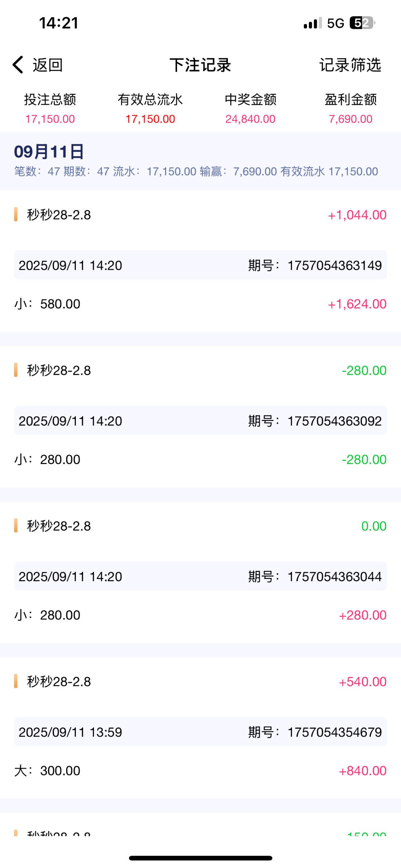
Task: Tap the orange marker beside the 0.00 record
Action: 16,526
